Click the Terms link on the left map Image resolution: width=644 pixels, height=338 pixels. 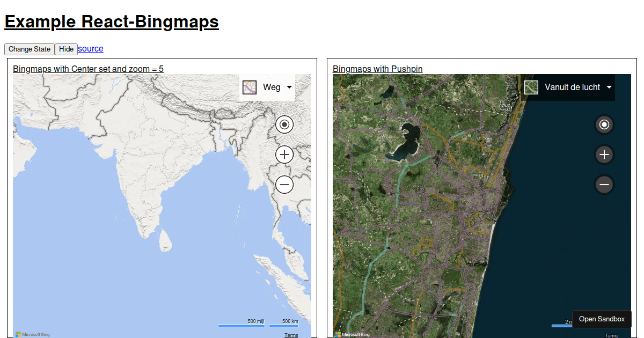tap(291, 335)
